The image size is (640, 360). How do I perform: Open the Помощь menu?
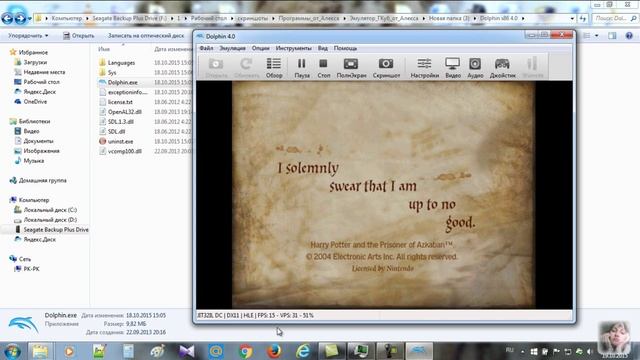[x=345, y=48]
